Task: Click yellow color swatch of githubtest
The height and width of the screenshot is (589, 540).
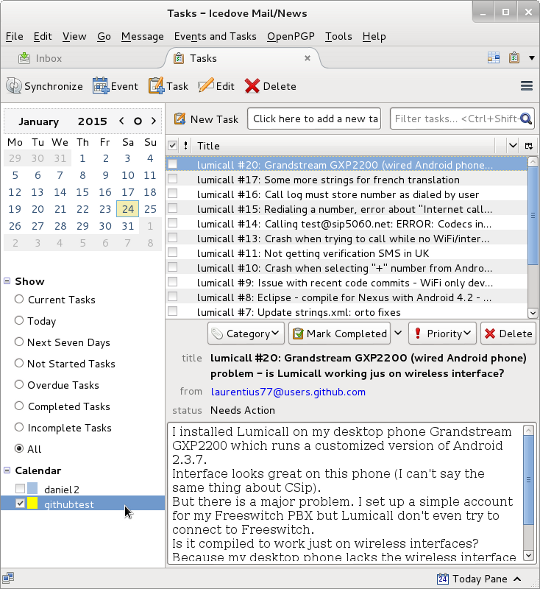Action: tap(33, 503)
